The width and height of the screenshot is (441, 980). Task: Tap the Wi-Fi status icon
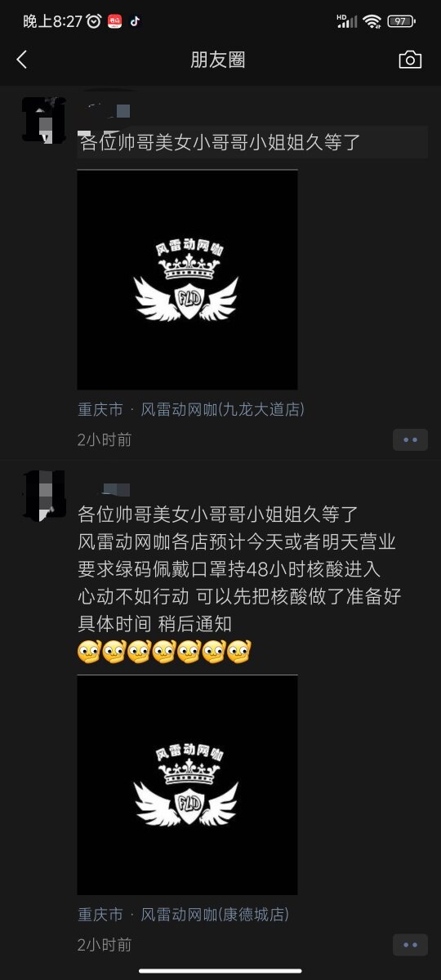(x=372, y=21)
